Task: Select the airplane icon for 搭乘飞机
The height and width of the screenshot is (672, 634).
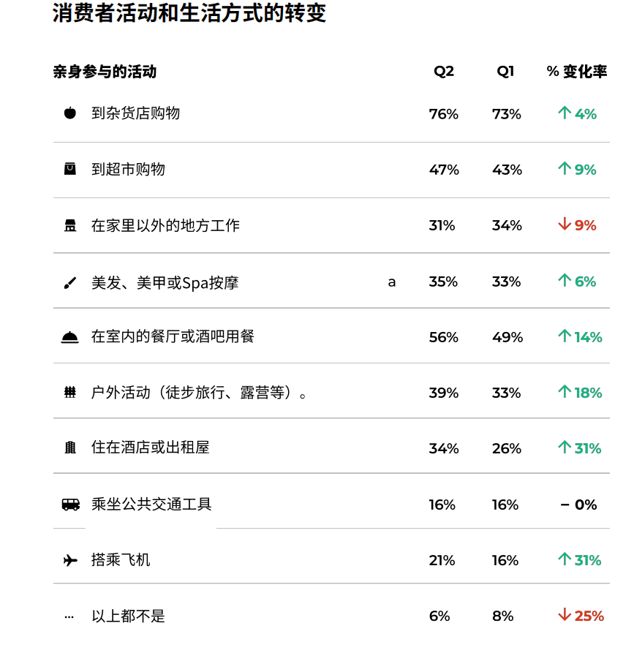Action: point(70,560)
